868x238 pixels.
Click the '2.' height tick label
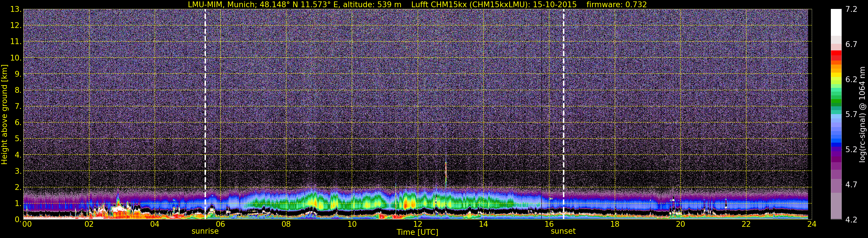point(18,187)
